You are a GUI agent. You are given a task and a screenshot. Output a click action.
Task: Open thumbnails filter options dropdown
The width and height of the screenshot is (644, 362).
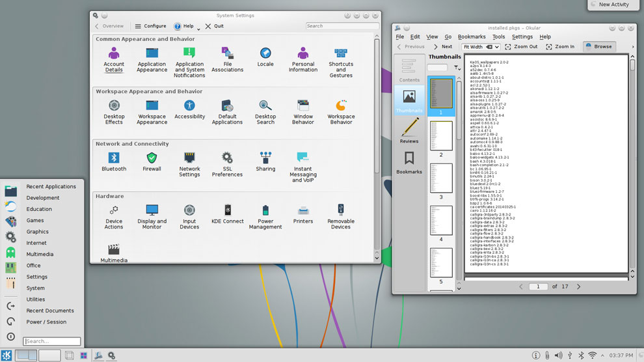(x=456, y=68)
